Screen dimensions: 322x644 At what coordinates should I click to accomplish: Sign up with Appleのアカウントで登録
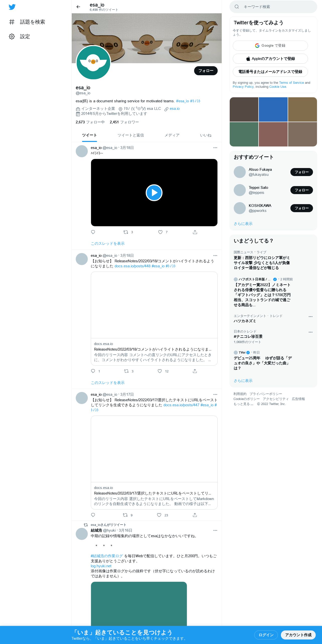pyautogui.click(x=270, y=59)
